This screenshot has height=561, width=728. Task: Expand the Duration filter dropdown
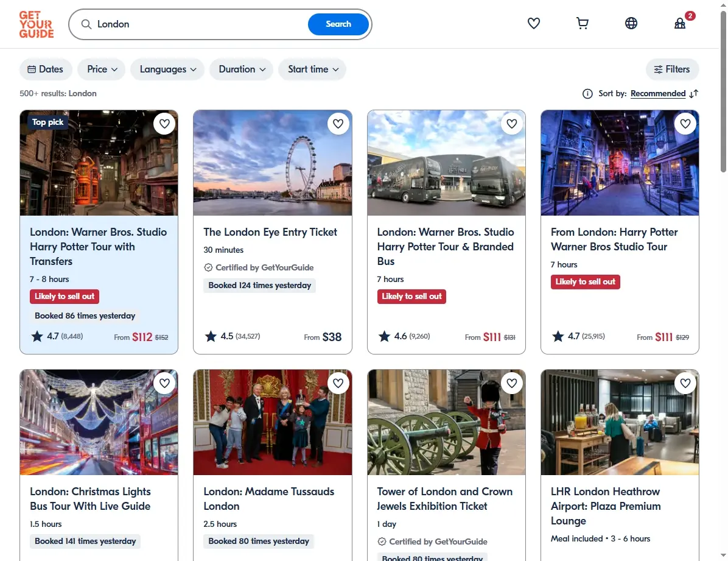(242, 69)
